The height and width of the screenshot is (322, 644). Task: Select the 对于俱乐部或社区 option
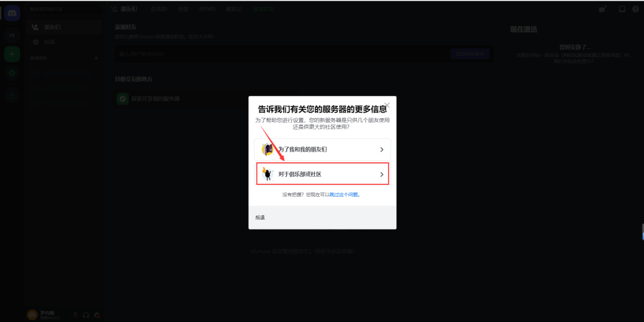[x=322, y=174]
